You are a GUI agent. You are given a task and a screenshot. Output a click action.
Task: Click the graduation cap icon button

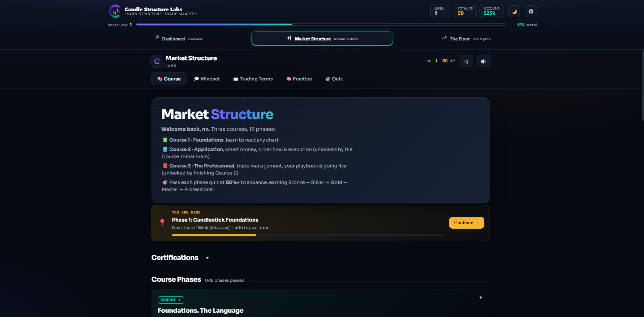(466, 61)
